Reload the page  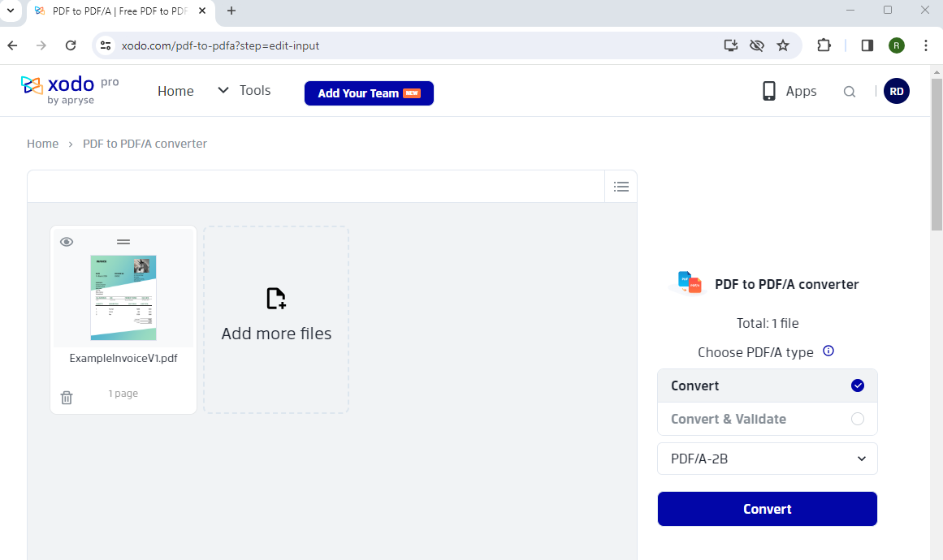pos(71,45)
